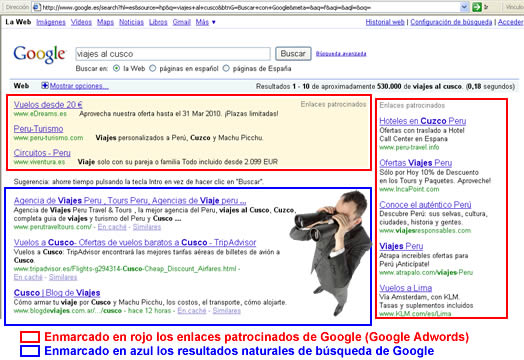The image size is (524, 360).
Task: Click the 'www.viajesresponsables.com' URL text
Action: click(x=425, y=231)
